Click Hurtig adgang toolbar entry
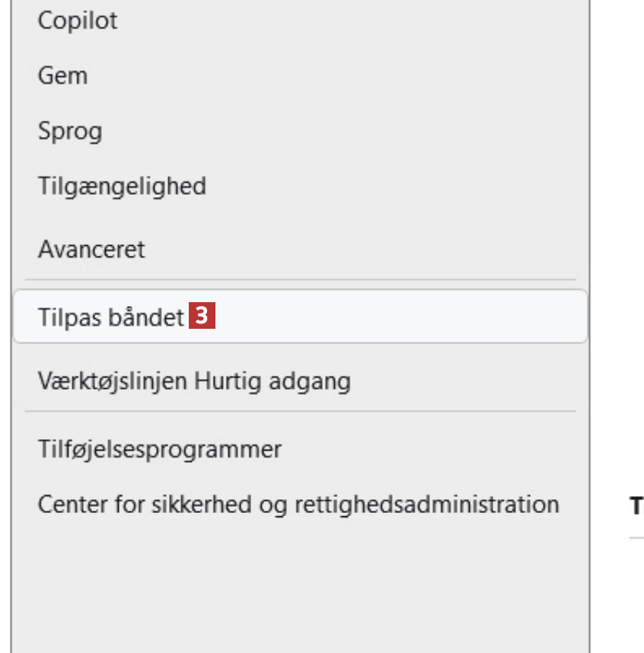 pyautogui.click(x=194, y=381)
